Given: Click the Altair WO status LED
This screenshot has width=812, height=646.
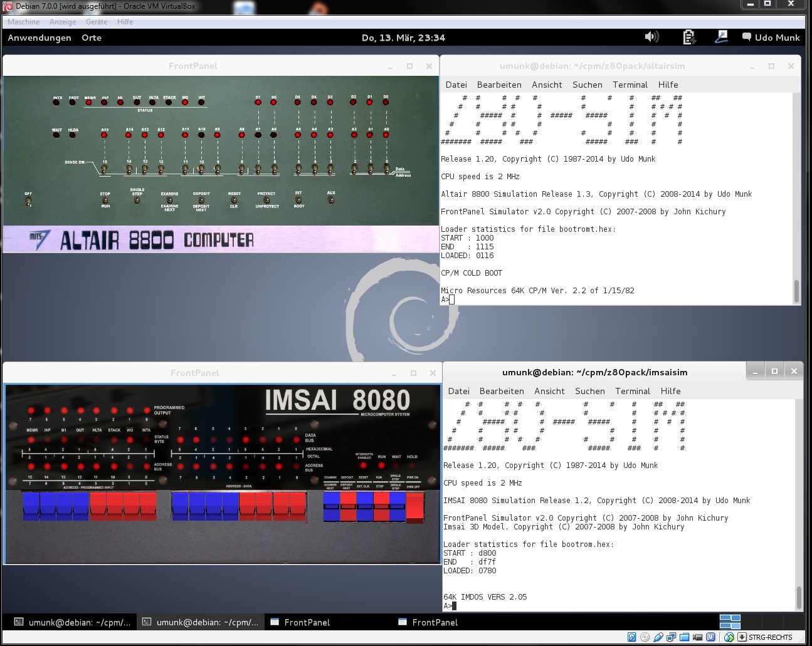Looking at the screenshot, I should coord(185,103).
